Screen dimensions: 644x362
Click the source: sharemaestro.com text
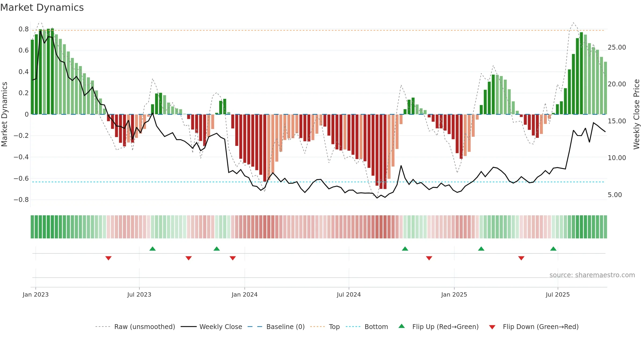(592, 275)
